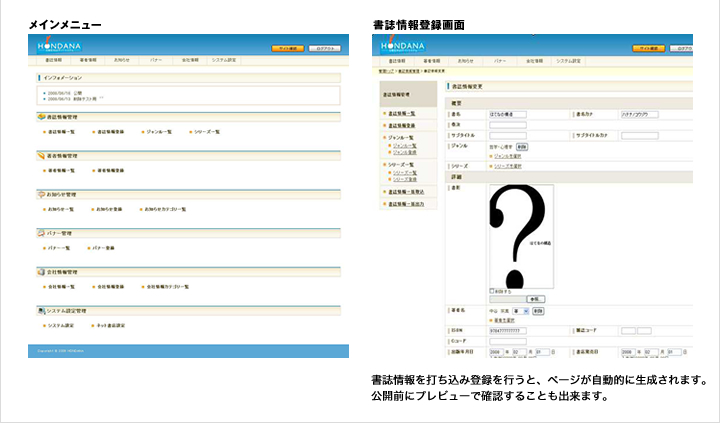
Task: Open 著者情報一覧 link in main menu
Action: (62, 170)
